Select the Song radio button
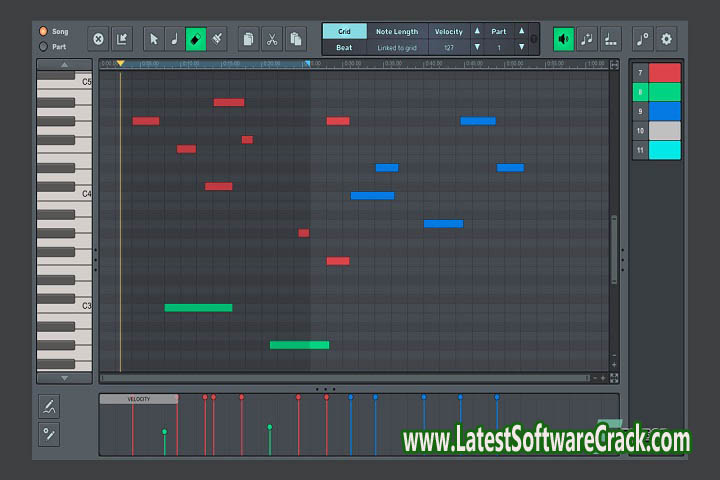 pyautogui.click(x=43, y=31)
